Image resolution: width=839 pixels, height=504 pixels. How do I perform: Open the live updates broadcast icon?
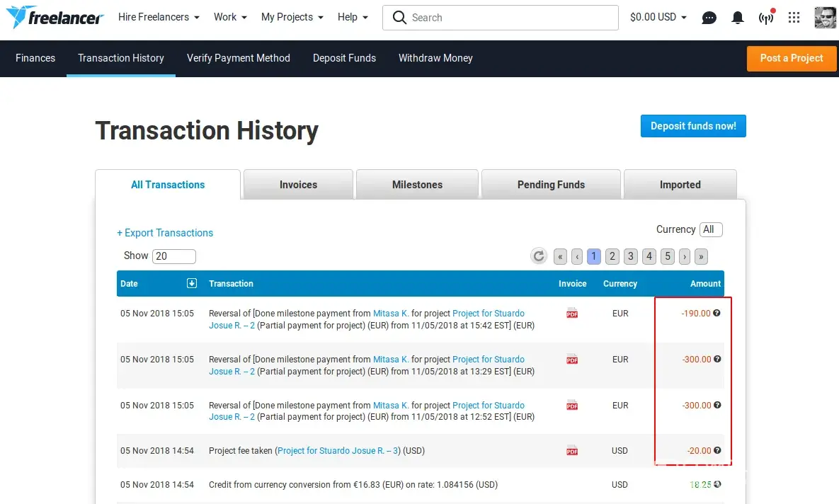click(766, 18)
